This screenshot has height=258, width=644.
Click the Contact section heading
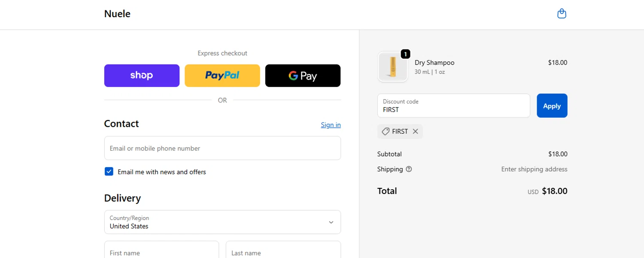click(122, 124)
